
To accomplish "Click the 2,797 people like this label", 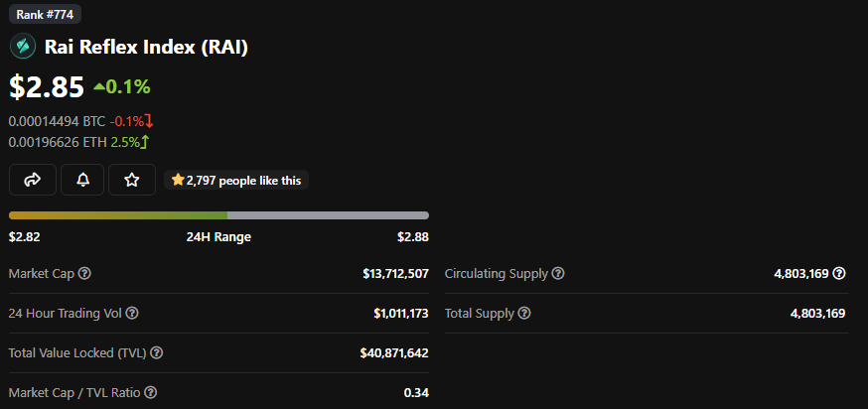I will (x=238, y=180).
